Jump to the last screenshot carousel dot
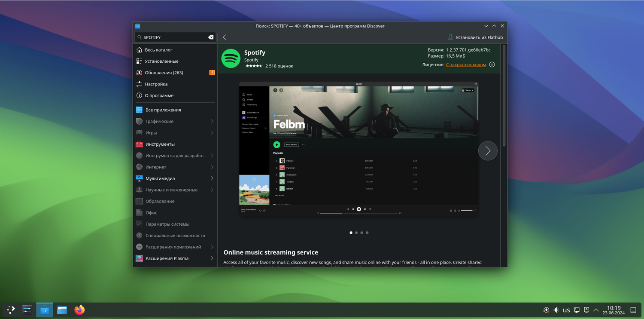This screenshot has width=644, height=319. pos(367,233)
